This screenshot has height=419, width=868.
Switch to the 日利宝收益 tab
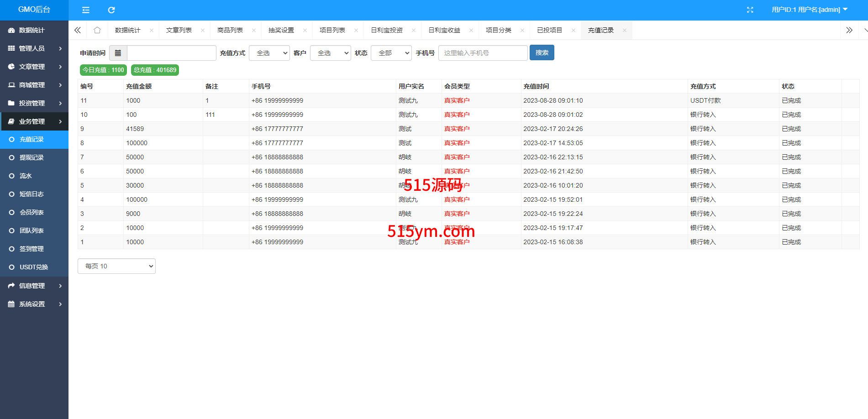tap(444, 30)
